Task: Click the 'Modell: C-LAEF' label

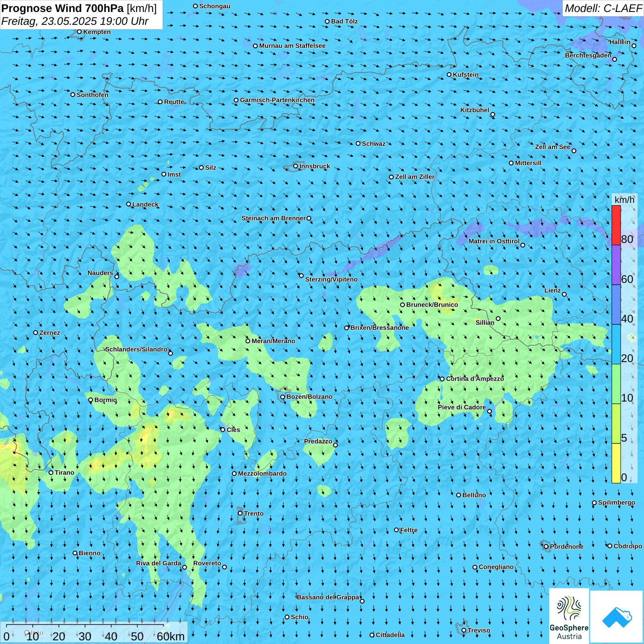Action: click(x=603, y=8)
